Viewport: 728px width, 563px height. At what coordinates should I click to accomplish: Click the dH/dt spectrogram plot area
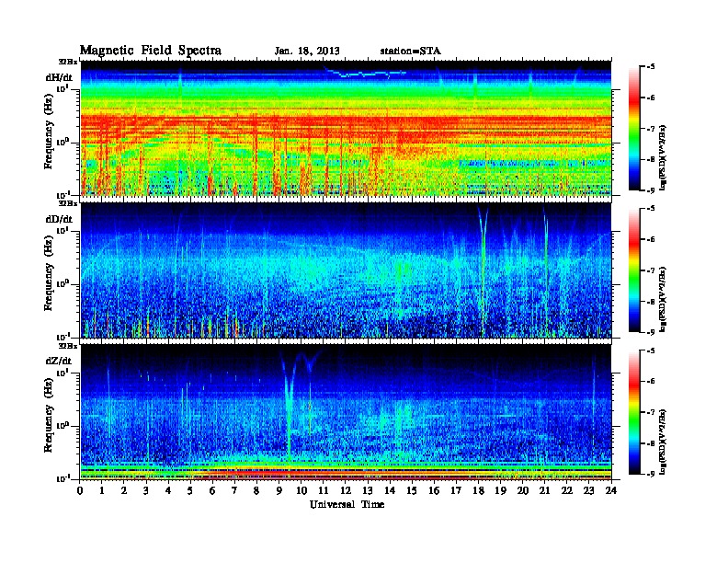point(346,128)
